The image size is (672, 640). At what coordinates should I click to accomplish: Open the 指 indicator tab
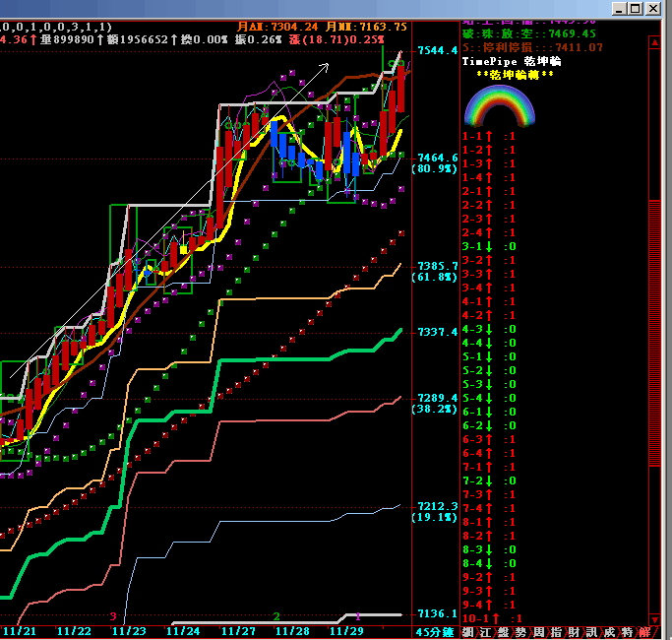557,631
